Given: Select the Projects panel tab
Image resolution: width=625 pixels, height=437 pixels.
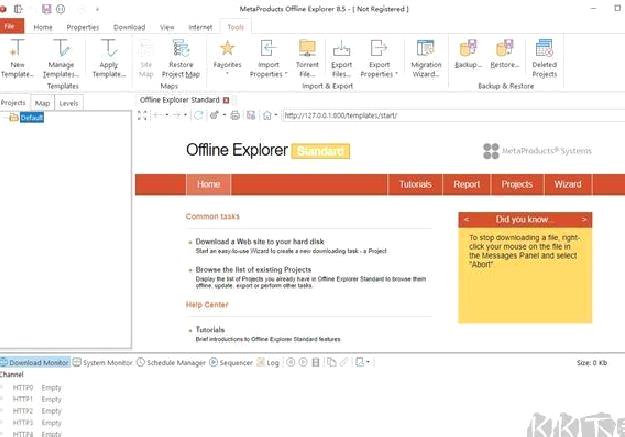Looking at the screenshot, I should click(13, 103).
